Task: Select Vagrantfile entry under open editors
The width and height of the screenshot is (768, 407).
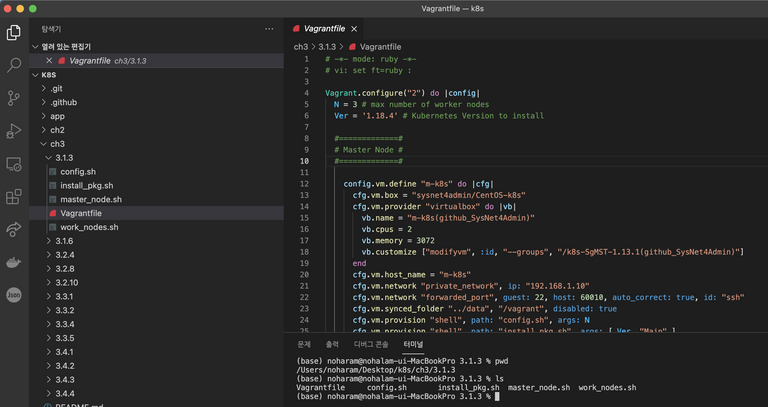Action: (x=156, y=61)
